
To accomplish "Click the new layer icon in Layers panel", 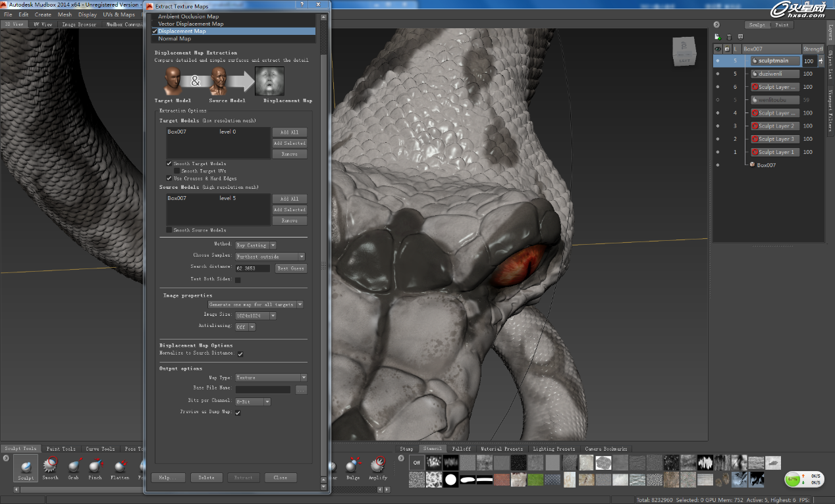I will pos(718,37).
